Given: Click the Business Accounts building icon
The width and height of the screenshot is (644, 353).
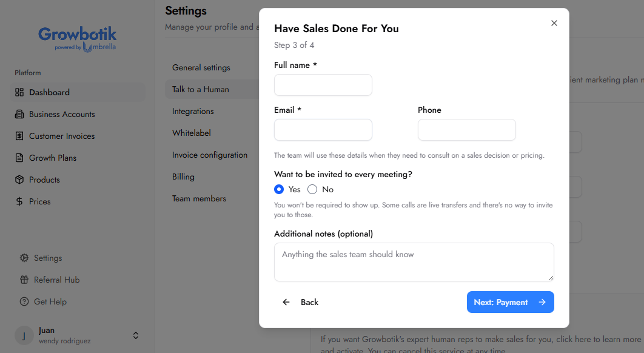Looking at the screenshot, I should [19, 114].
